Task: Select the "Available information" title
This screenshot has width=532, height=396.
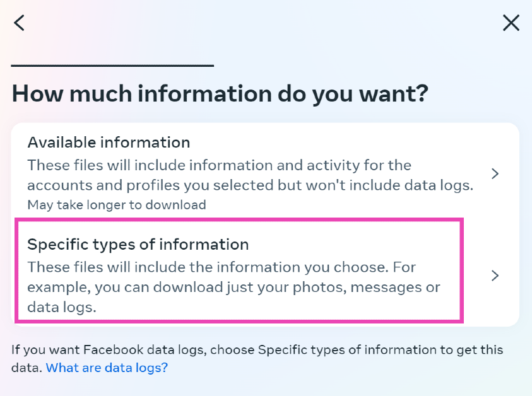Action: pyautogui.click(x=109, y=142)
